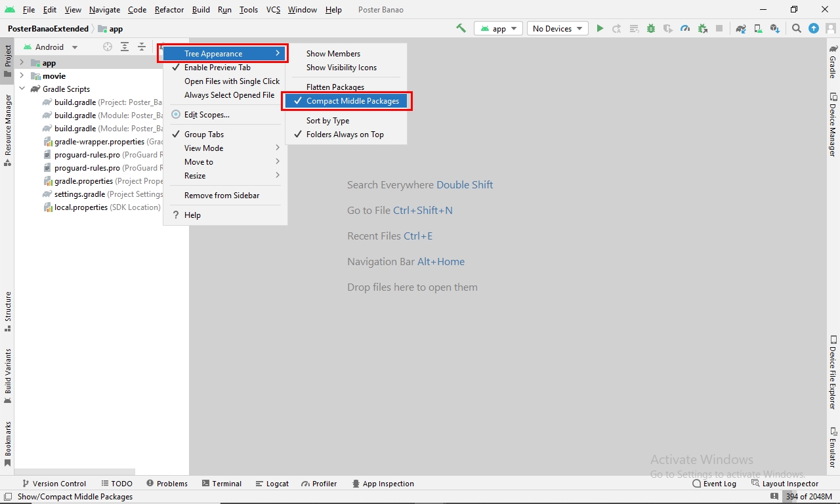Click the Select Opened File crosshair icon

point(108,47)
